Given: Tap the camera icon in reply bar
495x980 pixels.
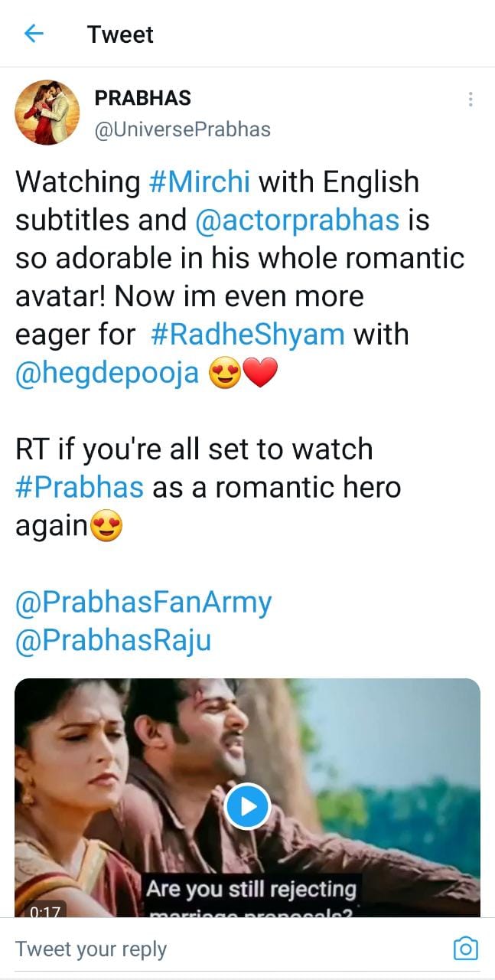Looking at the screenshot, I should click(x=465, y=949).
